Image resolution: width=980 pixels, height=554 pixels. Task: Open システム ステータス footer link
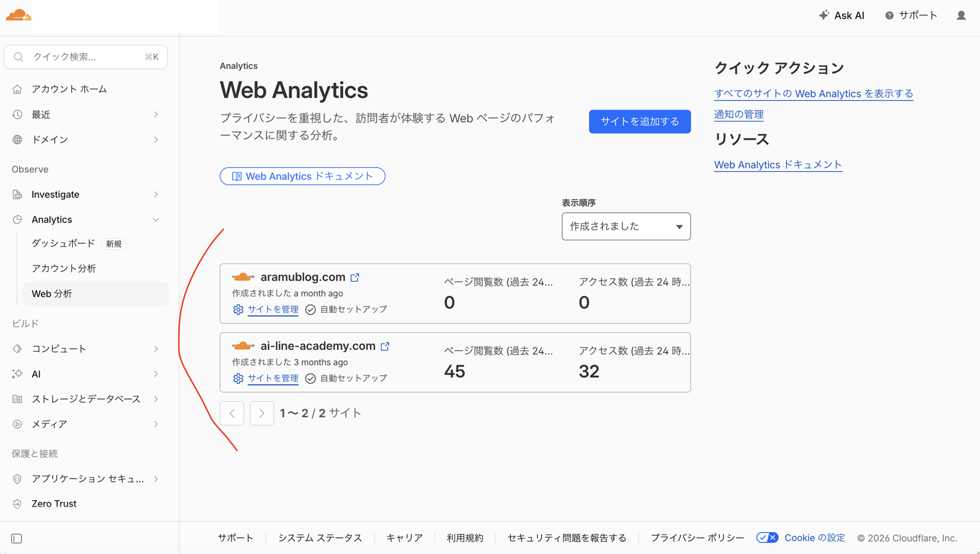tap(320, 538)
